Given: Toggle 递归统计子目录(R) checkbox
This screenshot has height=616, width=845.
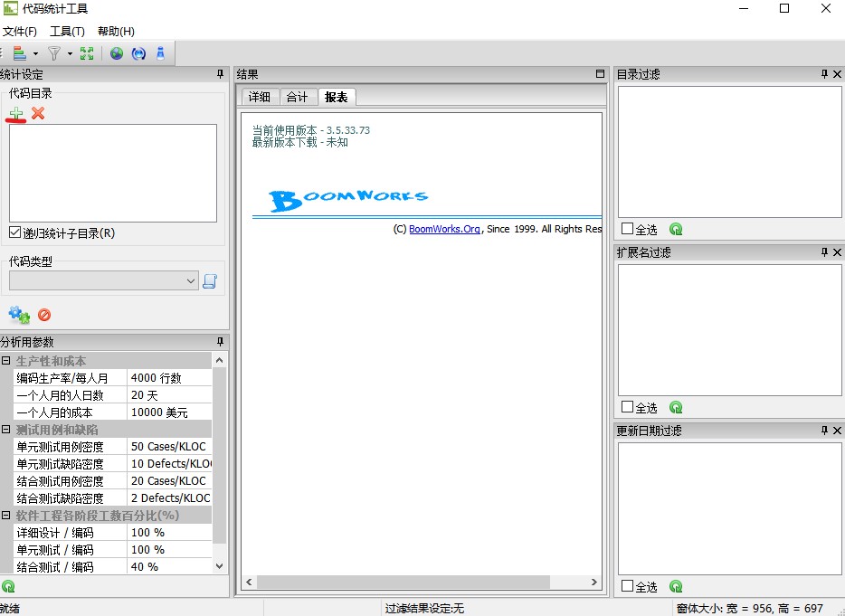Looking at the screenshot, I should tap(15, 232).
